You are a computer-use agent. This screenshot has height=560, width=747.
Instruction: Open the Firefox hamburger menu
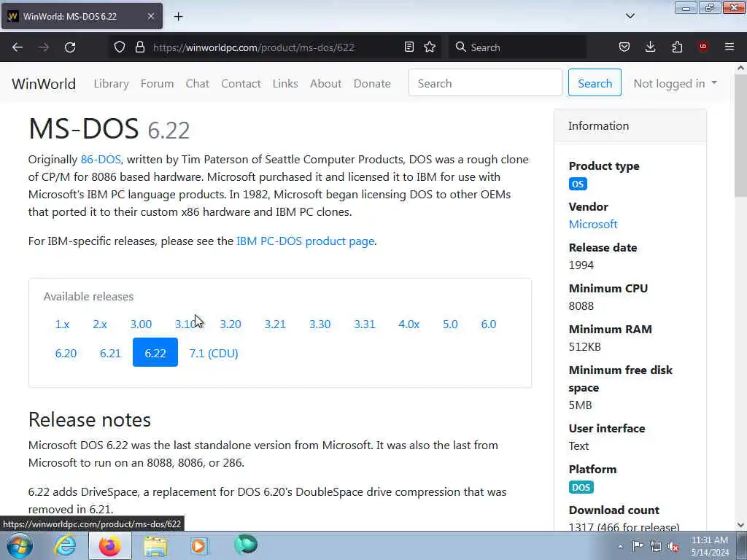click(x=729, y=47)
